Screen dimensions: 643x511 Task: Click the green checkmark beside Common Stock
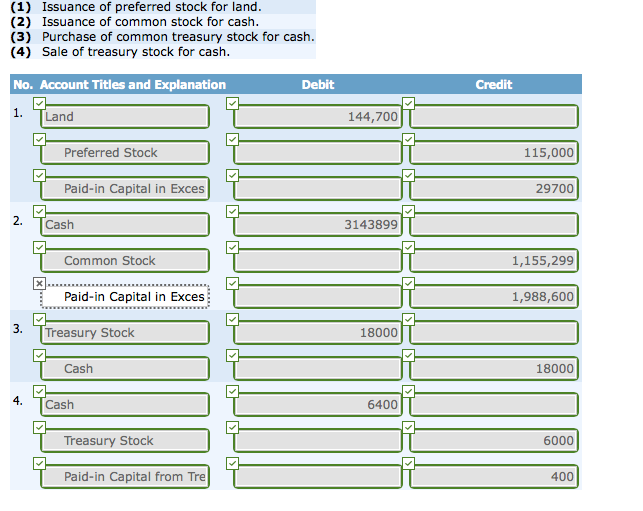(x=39, y=247)
